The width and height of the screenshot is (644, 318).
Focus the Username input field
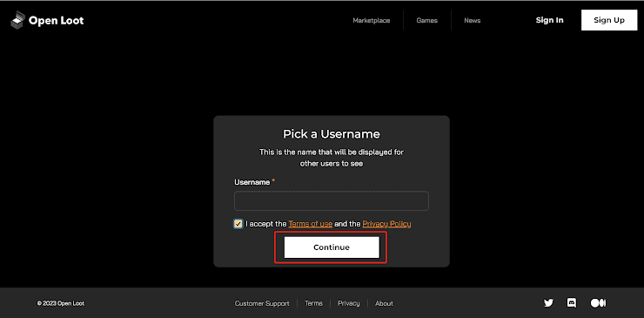click(332, 200)
